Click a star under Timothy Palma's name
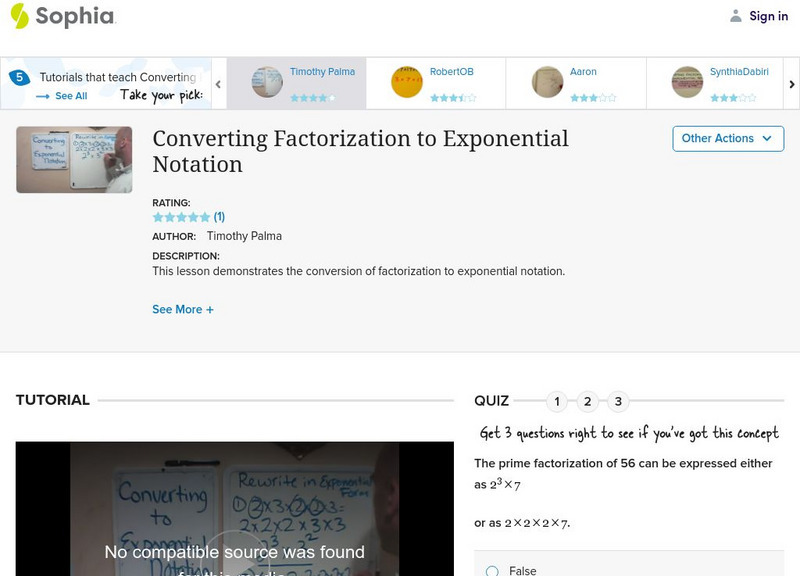The width and height of the screenshot is (800, 576). click(314, 99)
